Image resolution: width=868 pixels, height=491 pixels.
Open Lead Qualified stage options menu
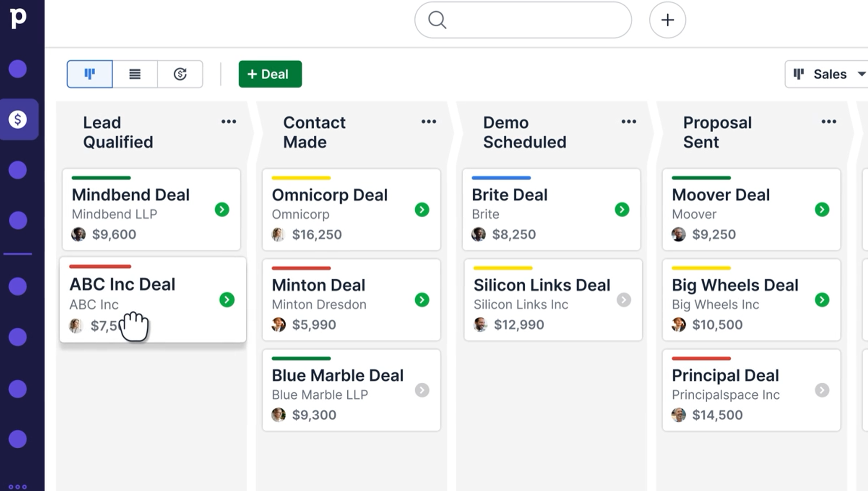229,122
